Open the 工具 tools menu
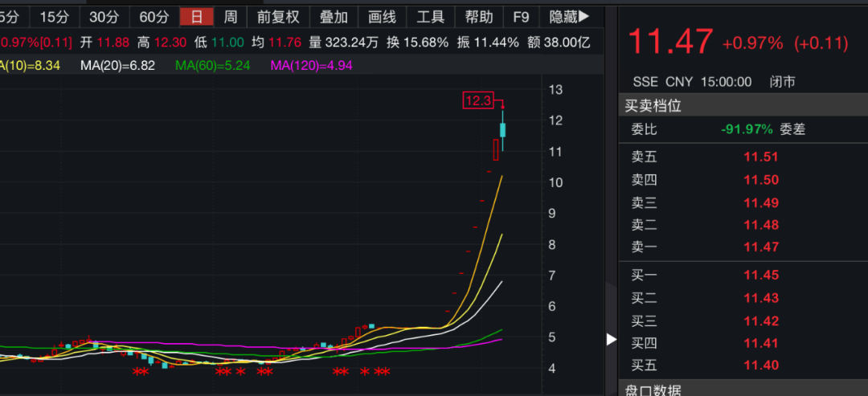The width and height of the screenshot is (868, 396). point(431,17)
